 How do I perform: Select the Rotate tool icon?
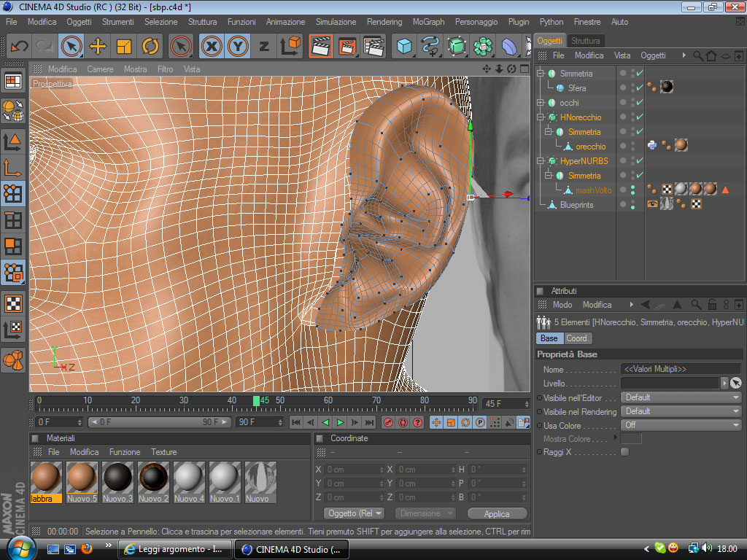pyautogui.click(x=150, y=46)
